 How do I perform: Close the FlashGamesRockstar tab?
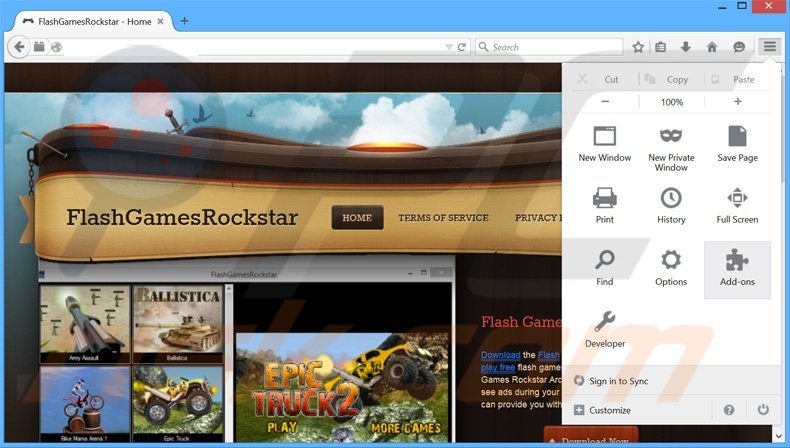[160, 21]
